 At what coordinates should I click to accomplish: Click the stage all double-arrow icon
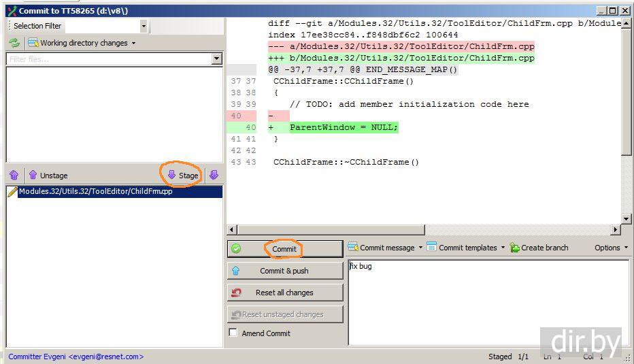[214, 175]
